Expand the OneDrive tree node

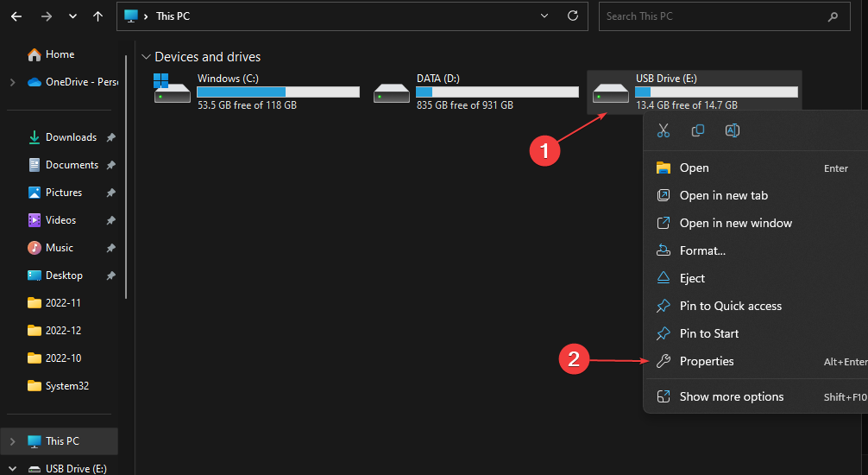click(x=12, y=82)
